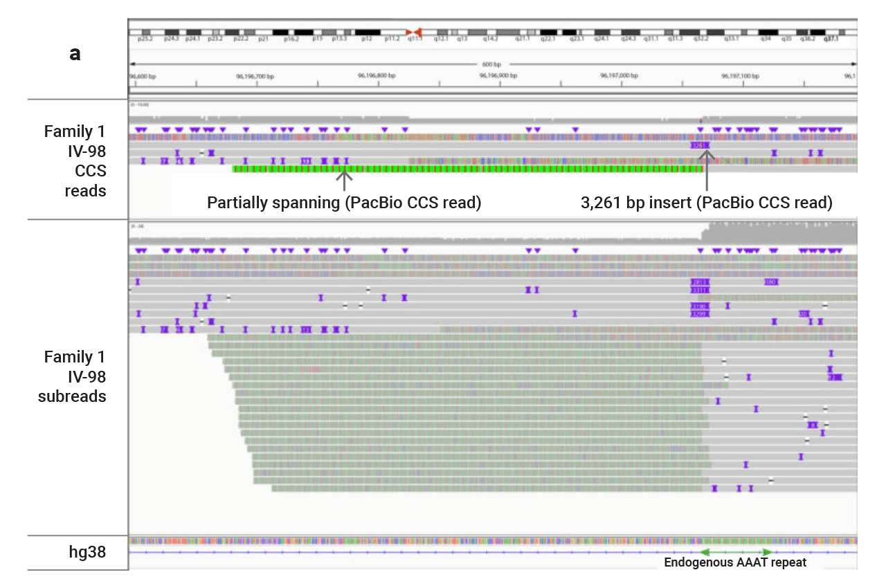Click the bright green highlighted CCS read
This screenshot has width=886, height=588.
coord(468,169)
